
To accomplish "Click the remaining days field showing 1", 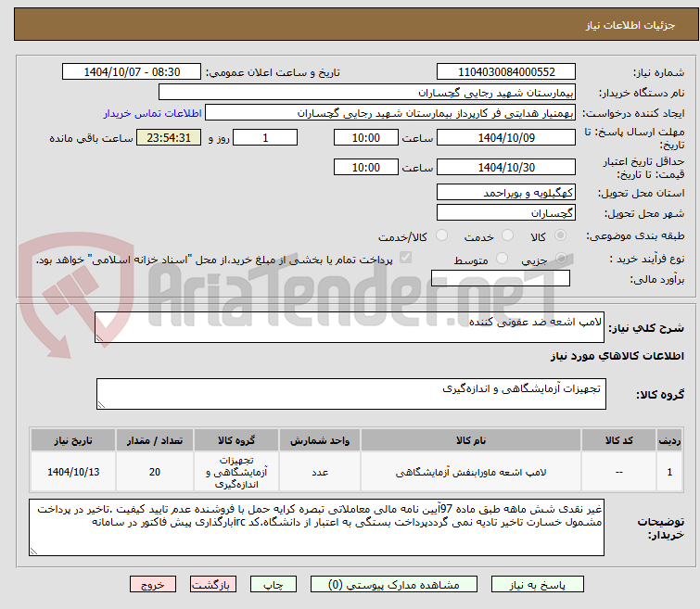I will 265,137.
